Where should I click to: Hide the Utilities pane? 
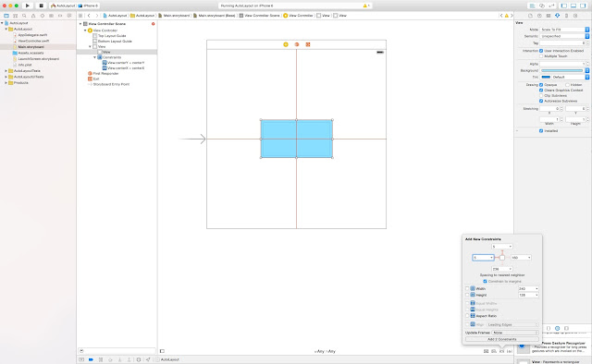(583, 6)
